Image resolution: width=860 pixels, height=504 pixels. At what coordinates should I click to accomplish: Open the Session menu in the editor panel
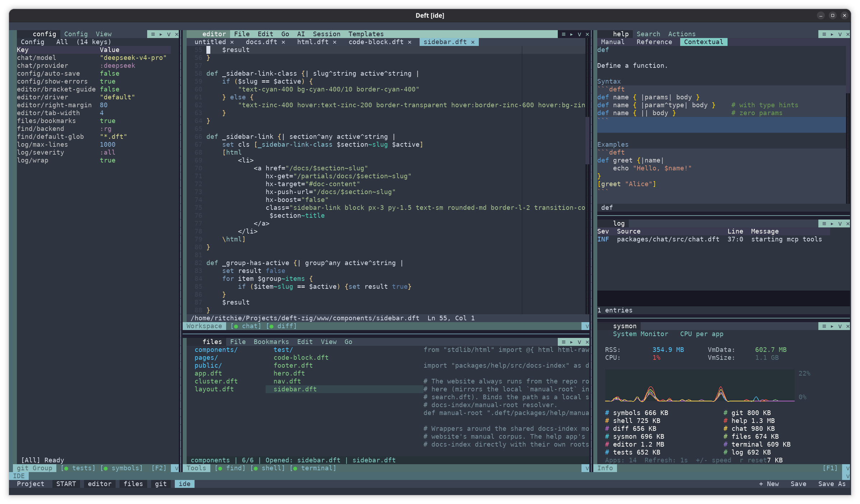point(327,34)
